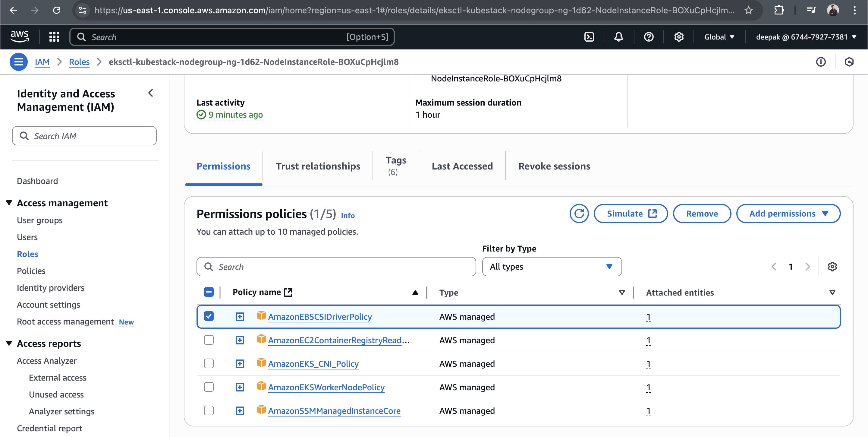Open the AWS services grid menu

click(54, 37)
